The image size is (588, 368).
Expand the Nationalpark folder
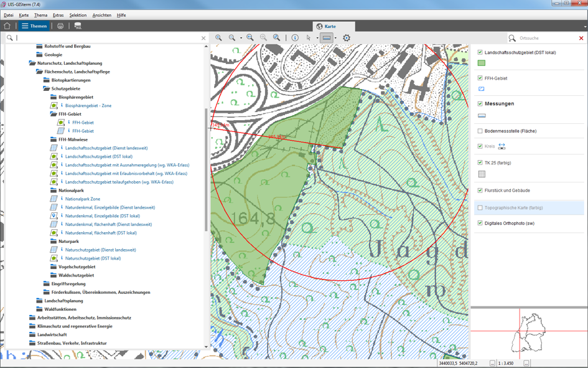[54, 190]
